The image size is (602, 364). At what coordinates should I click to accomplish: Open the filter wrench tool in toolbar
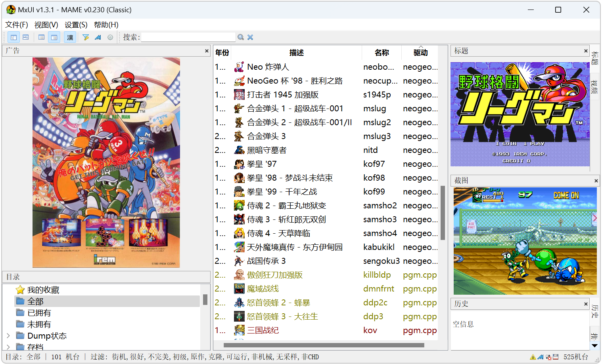point(86,37)
